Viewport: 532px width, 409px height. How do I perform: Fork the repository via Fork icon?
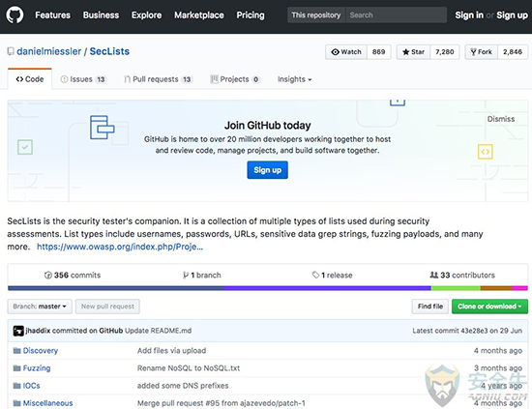coord(481,52)
